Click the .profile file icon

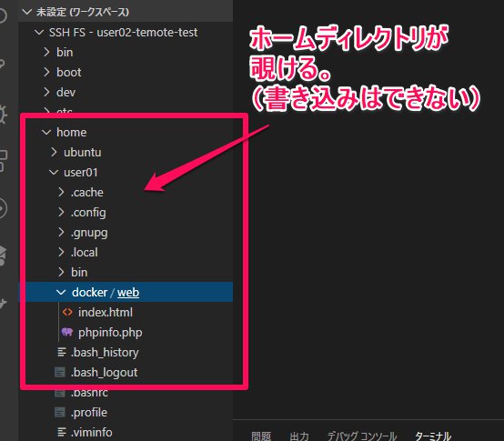[x=60, y=412]
